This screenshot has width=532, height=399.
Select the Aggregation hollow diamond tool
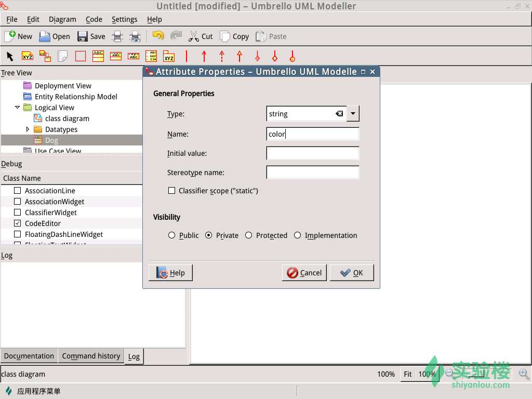[275, 56]
